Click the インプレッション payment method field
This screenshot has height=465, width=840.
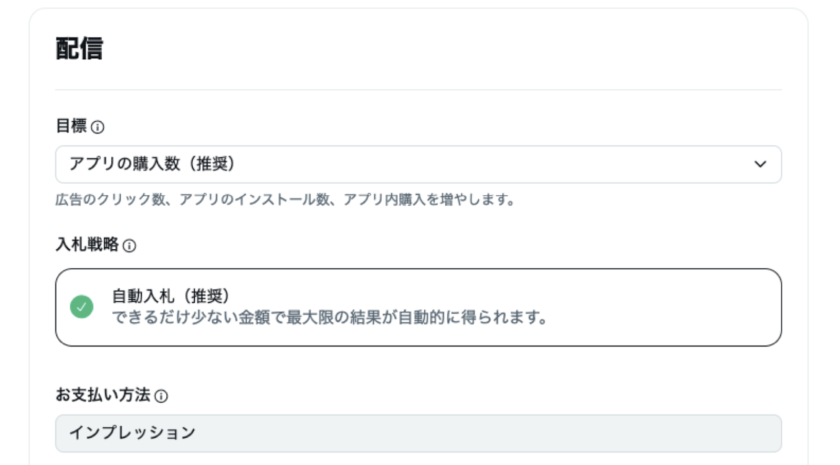pyautogui.click(x=418, y=433)
